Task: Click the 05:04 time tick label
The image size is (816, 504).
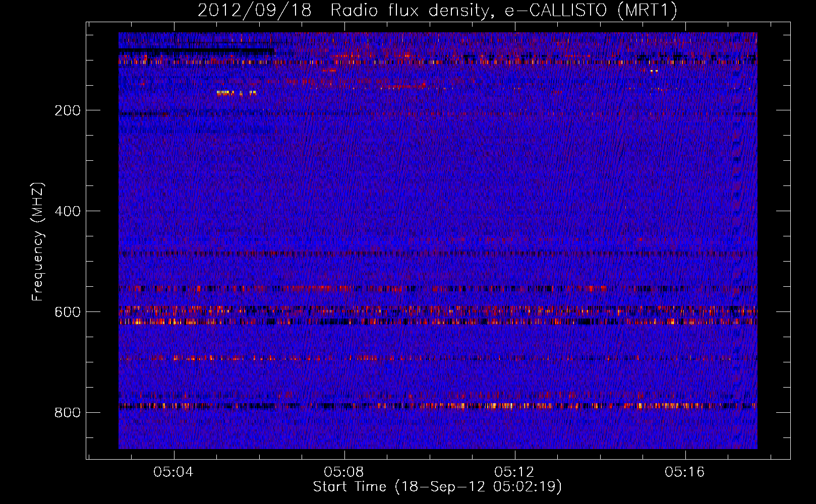Action: [174, 472]
